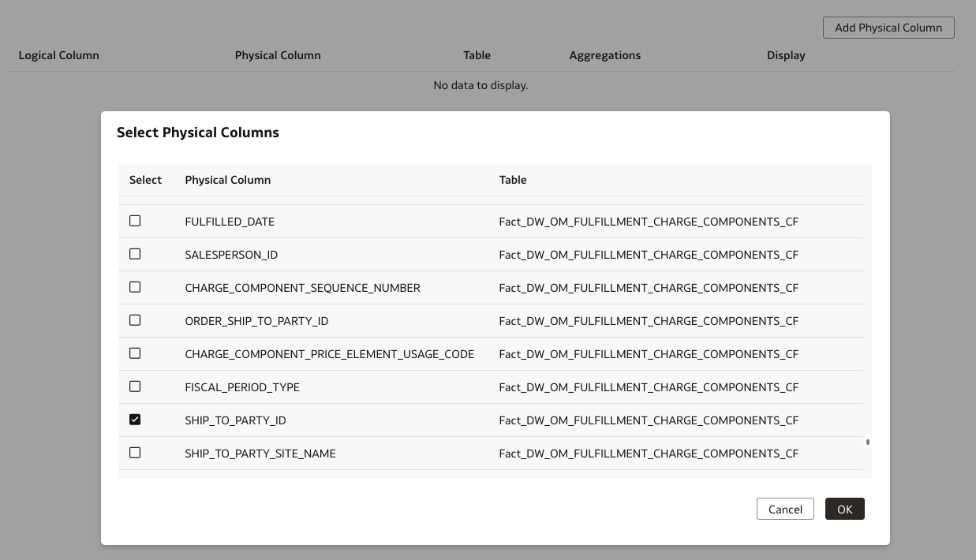Click the Display column header
Image resolution: width=976 pixels, height=560 pixels.
[786, 55]
